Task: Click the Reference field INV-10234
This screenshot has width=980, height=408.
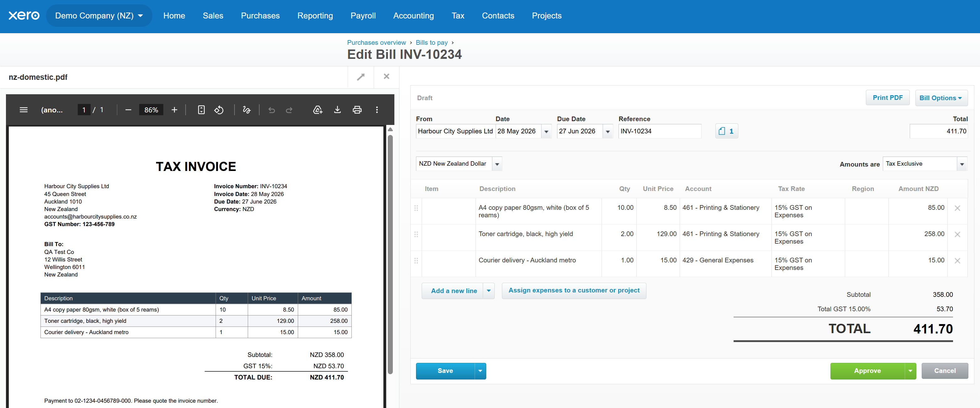Action: [x=660, y=132]
